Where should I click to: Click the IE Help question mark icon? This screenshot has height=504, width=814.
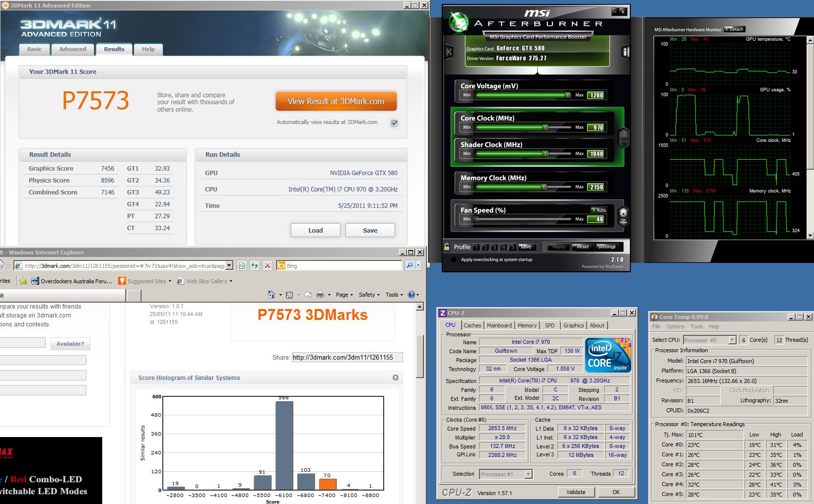pyautogui.click(x=411, y=295)
